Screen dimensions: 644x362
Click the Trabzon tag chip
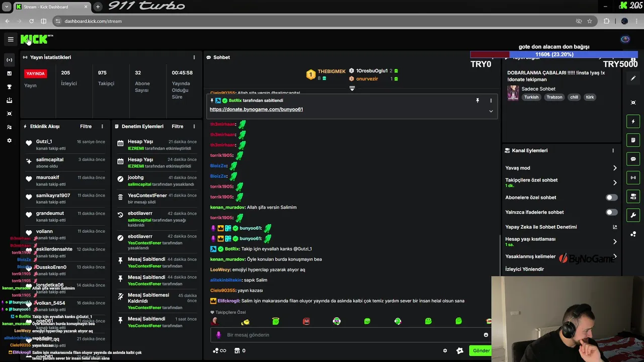pos(554,97)
